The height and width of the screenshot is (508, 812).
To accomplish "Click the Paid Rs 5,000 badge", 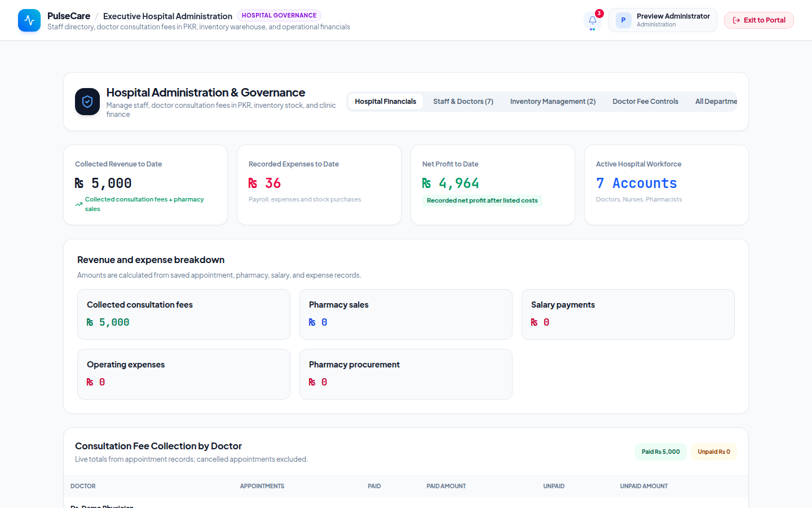I will 661,452.
